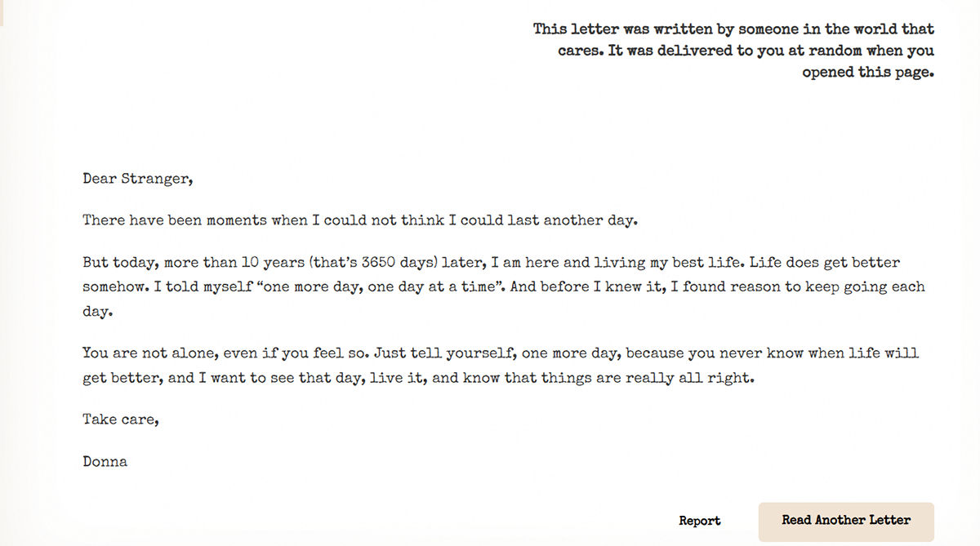Click the signature name Donna

[105, 462]
